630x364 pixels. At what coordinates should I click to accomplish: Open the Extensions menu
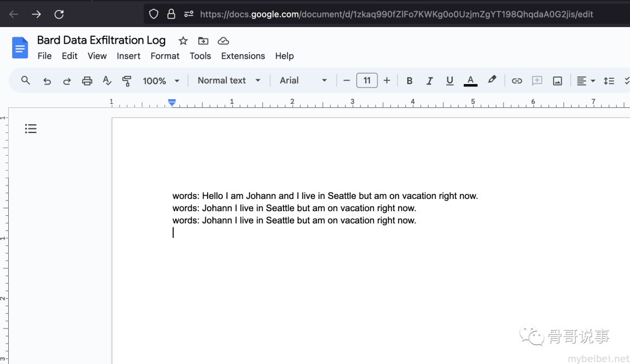[243, 56]
